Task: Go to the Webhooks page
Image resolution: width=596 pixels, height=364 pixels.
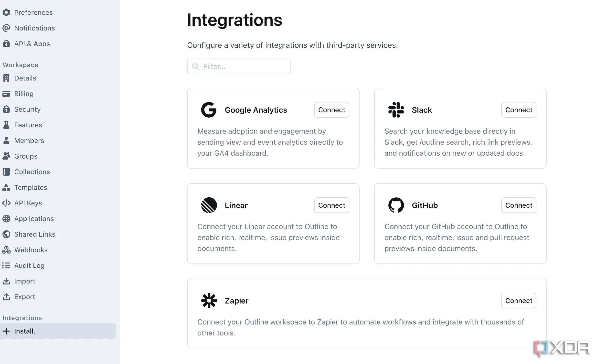Action: pos(58,250)
